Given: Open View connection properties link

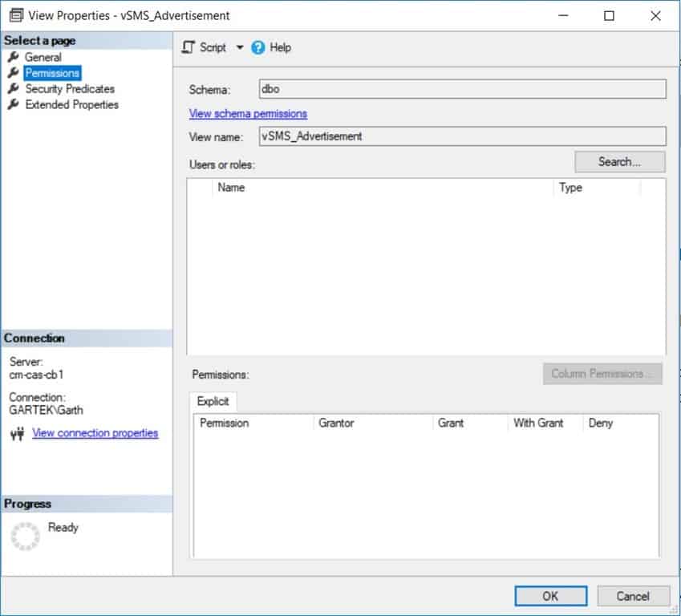Looking at the screenshot, I should pyautogui.click(x=95, y=432).
